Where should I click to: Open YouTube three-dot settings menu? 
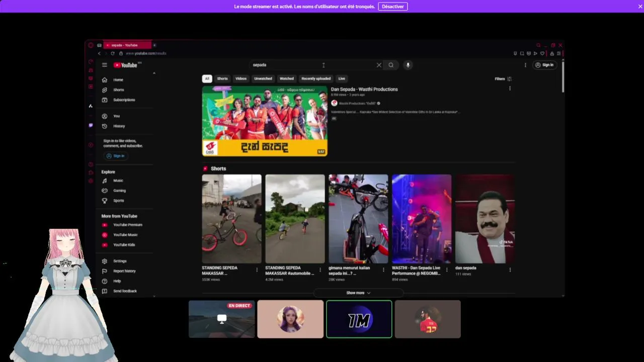525,65
